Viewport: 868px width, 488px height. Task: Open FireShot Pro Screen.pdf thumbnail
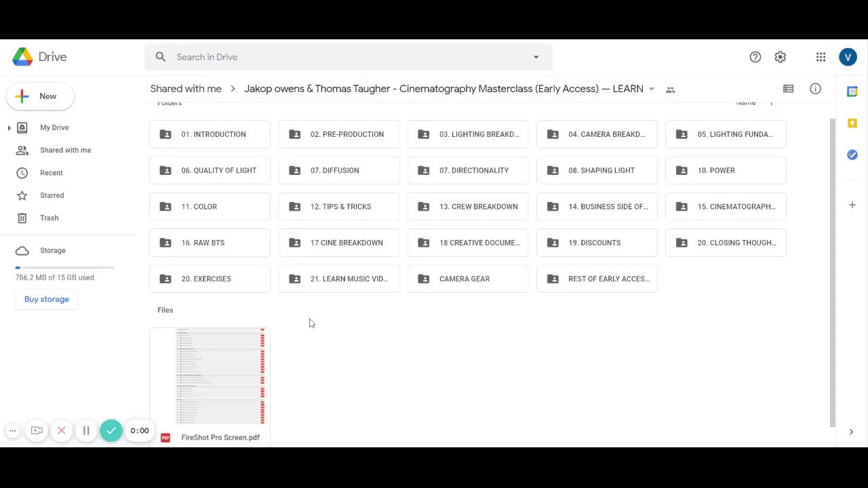210,377
